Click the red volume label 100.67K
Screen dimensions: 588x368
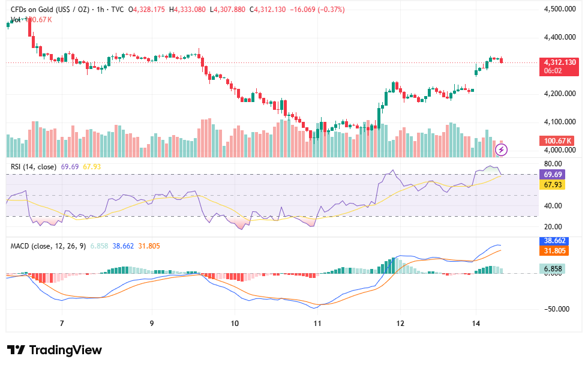point(557,141)
